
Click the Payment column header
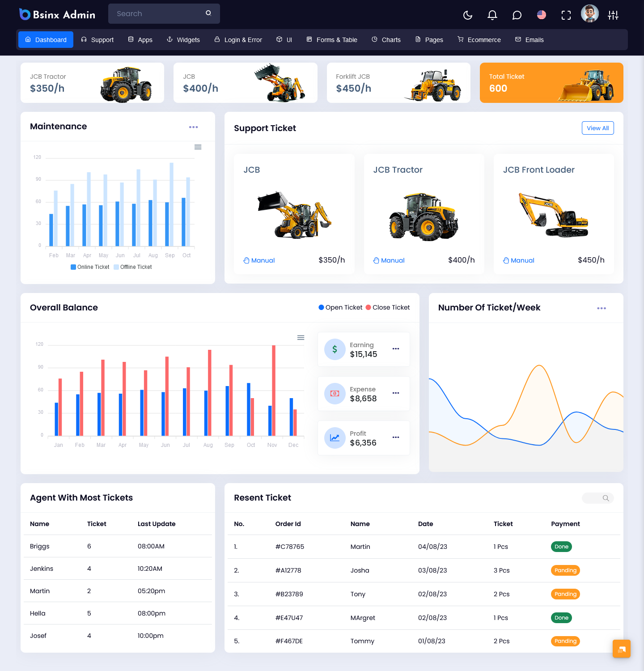(x=565, y=524)
